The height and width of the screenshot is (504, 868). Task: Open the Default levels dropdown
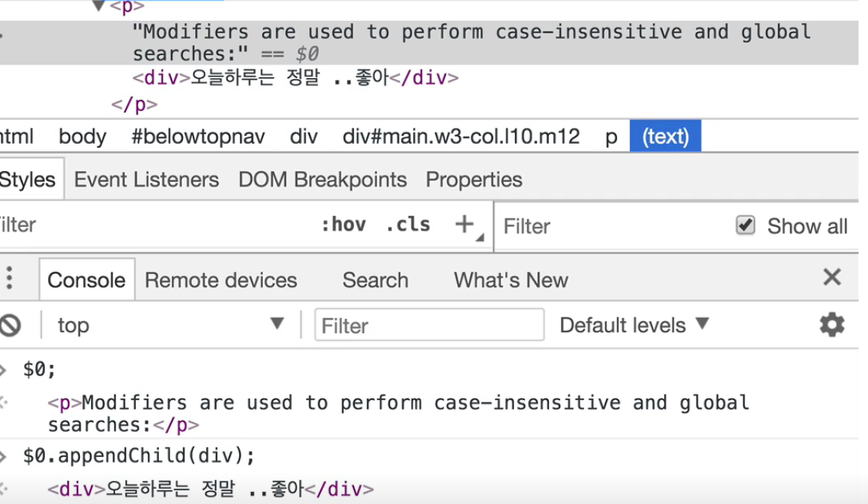634,325
